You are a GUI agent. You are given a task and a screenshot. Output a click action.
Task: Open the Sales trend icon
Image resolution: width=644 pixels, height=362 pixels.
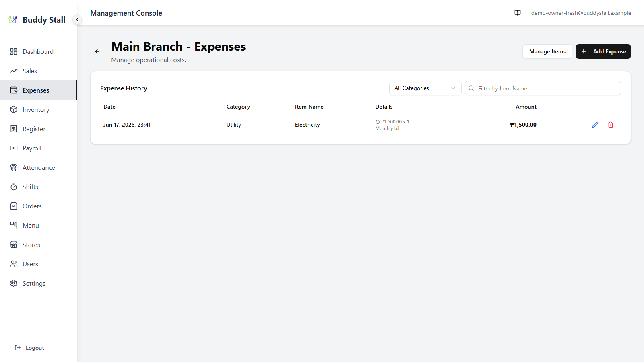[x=14, y=71]
